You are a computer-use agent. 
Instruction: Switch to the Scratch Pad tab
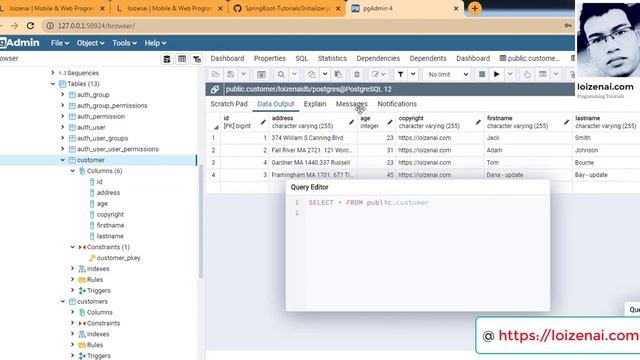(x=229, y=104)
